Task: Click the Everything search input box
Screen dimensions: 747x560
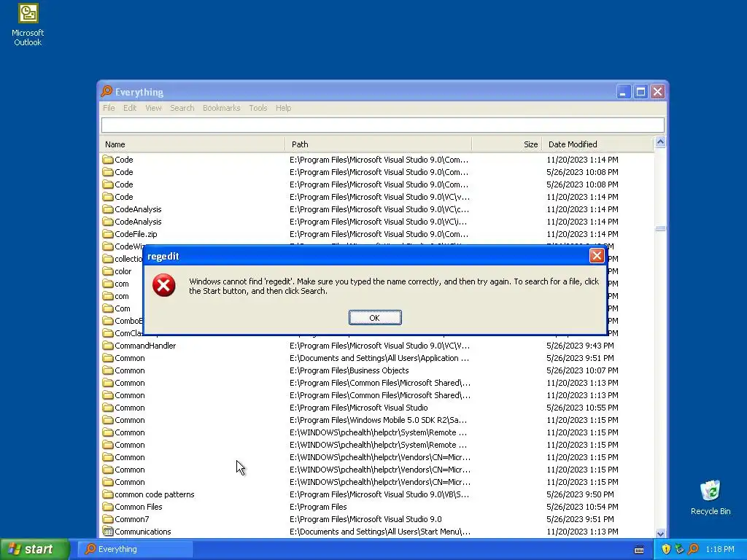Action: point(382,125)
